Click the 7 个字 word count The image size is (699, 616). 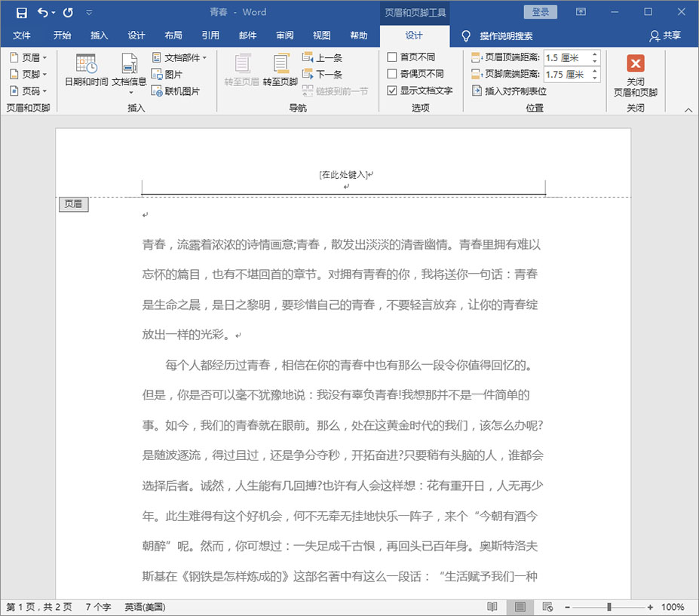(98, 607)
